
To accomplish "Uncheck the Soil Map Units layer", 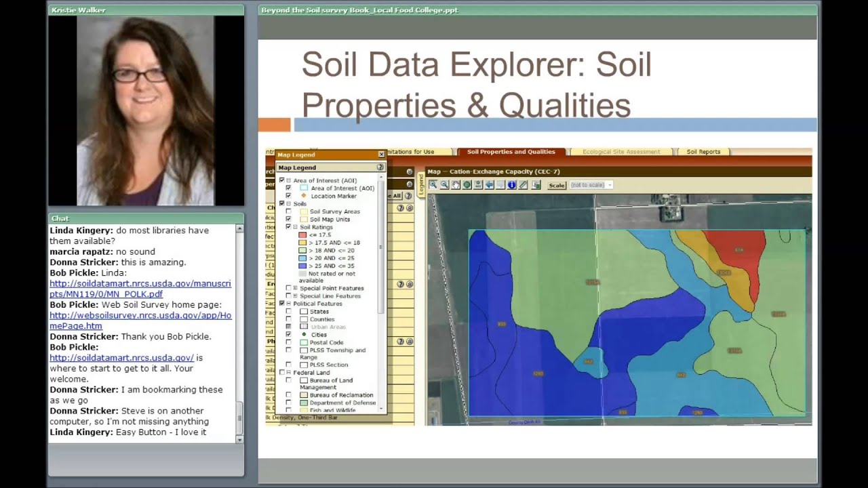I will [x=288, y=219].
